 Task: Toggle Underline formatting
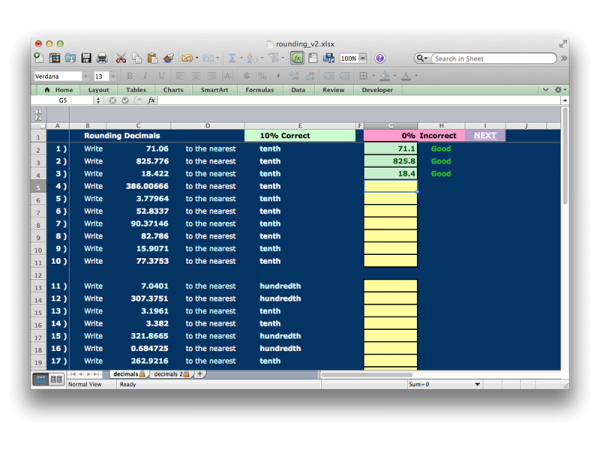click(x=161, y=76)
